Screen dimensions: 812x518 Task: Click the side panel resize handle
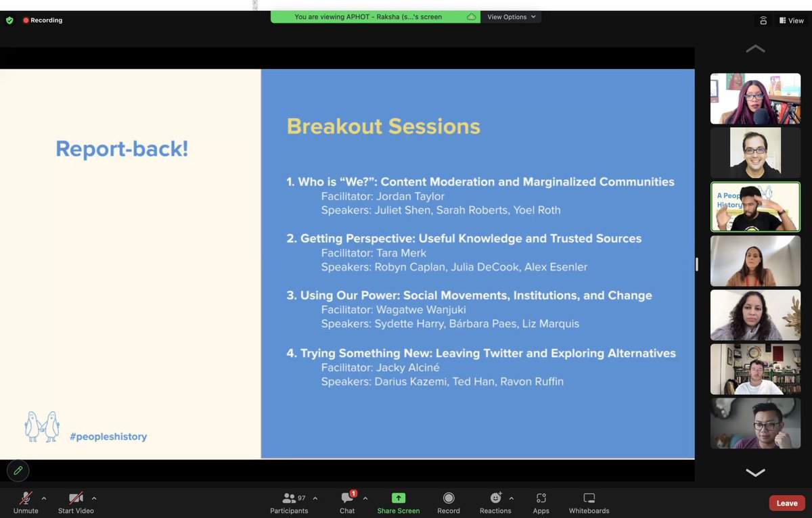click(x=697, y=264)
